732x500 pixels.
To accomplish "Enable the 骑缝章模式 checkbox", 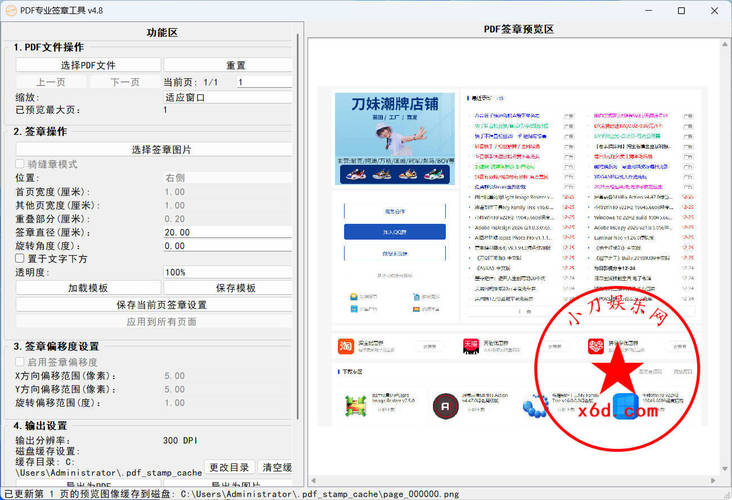I will (19, 164).
